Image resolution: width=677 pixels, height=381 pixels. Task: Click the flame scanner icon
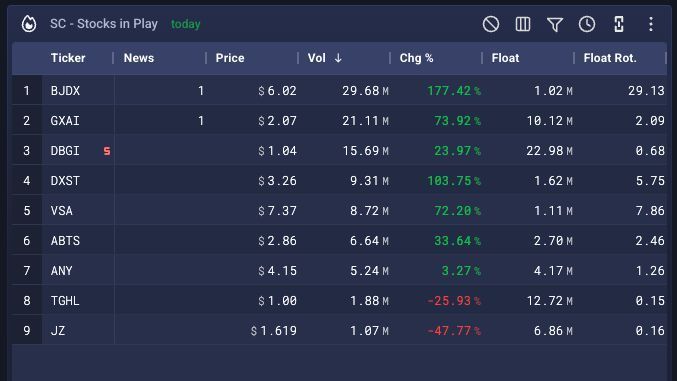(x=29, y=24)
